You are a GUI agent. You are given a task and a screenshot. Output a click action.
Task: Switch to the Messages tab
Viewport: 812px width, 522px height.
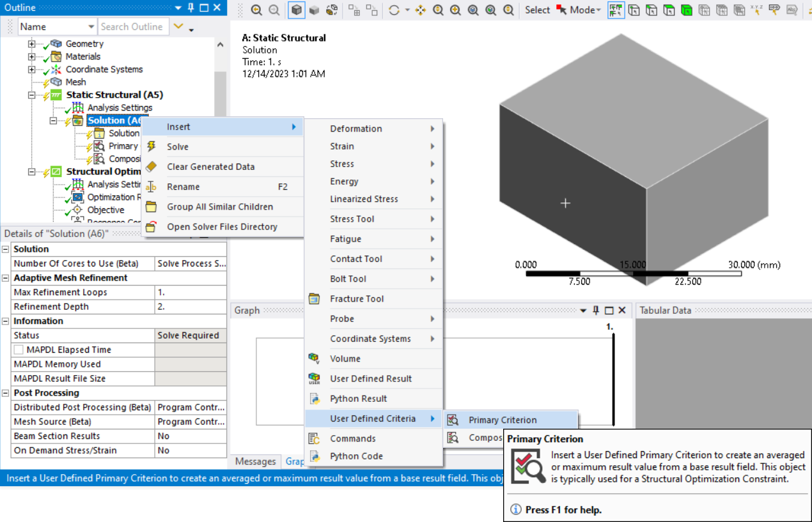[256, 461]
